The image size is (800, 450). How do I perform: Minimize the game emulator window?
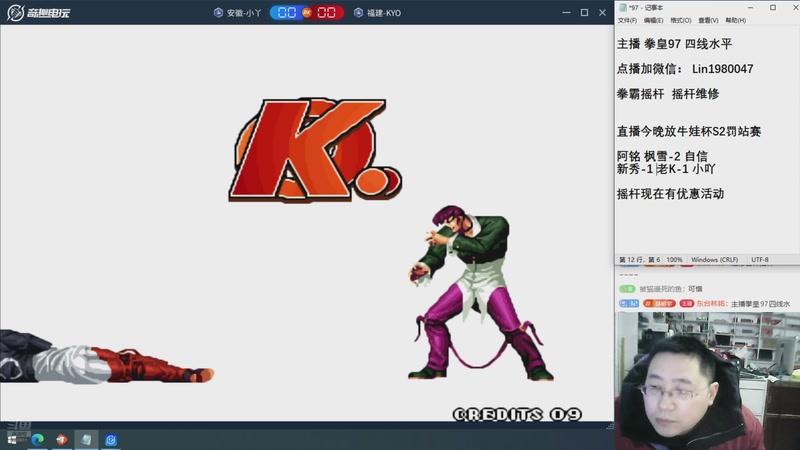pos(566,13)
